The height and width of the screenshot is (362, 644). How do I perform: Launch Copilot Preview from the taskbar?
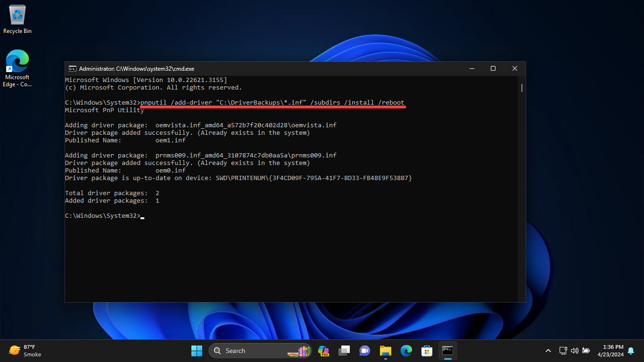[x=323, y=351]
